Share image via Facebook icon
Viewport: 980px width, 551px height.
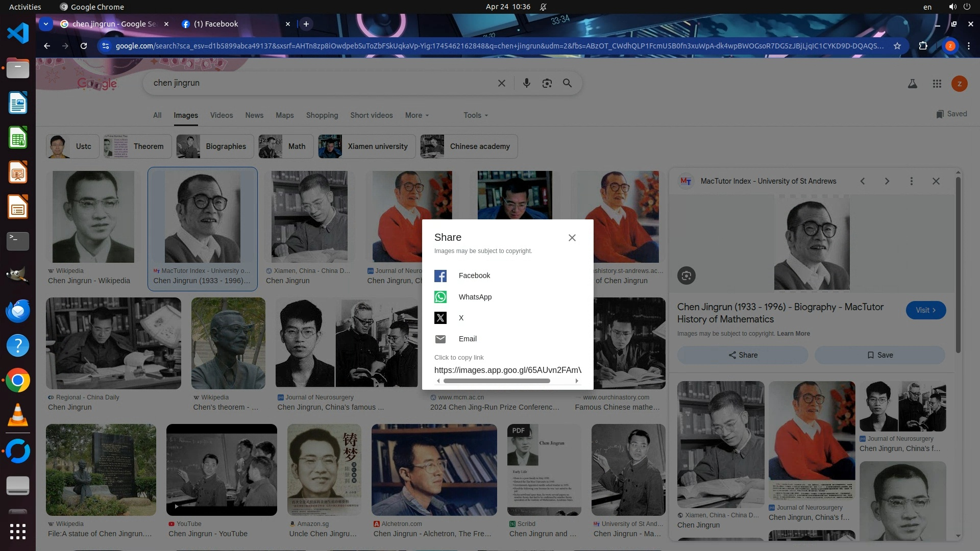tap(440, 276)
